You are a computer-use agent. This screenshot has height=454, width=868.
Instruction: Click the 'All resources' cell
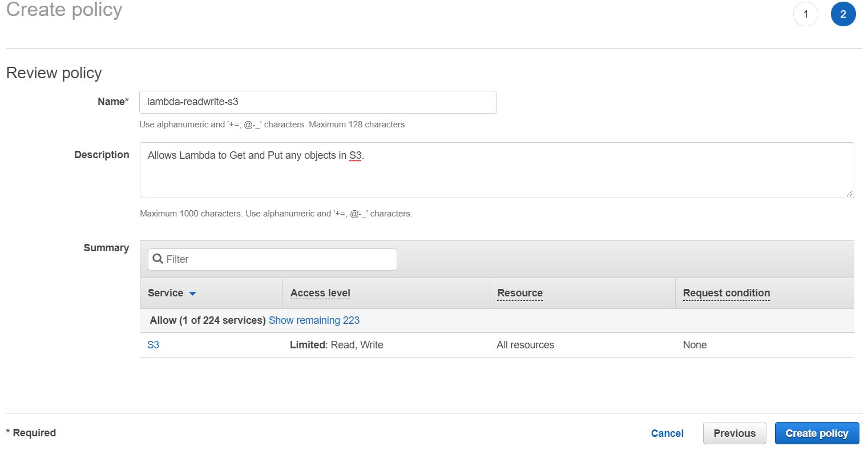coord(525,345)
